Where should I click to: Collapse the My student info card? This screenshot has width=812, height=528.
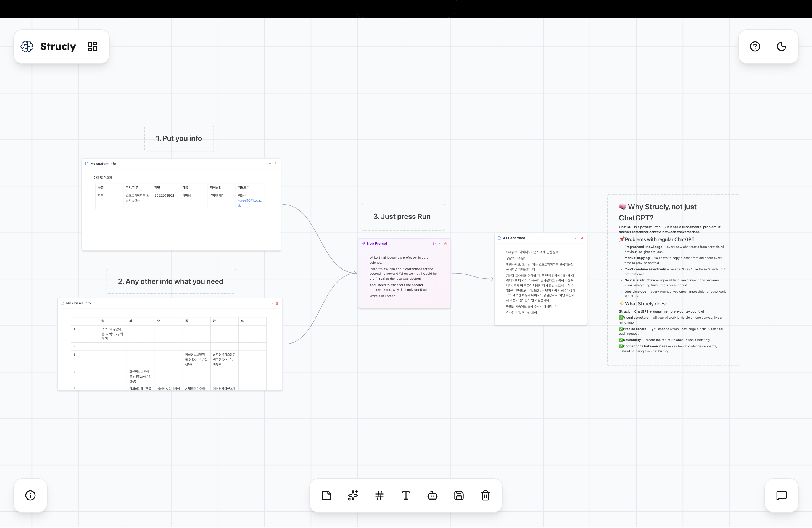pyautogui.click(x=270, y=164)
